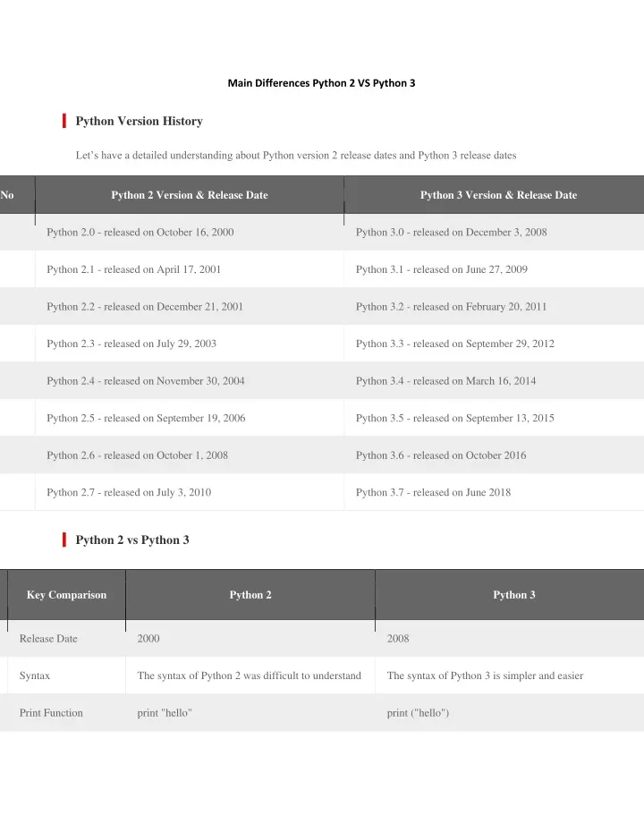The height and width of the screenshot is (833, 644).
Task: Click the print ("hello") Python 3 cell
Action: click(510, 713)
